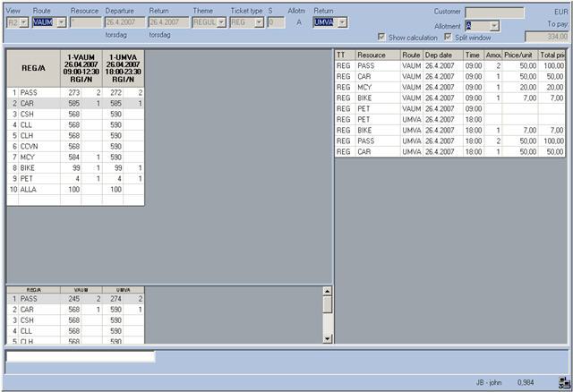
Task: Toggle the Show calculation checkbox
Action: coord(381,37)
